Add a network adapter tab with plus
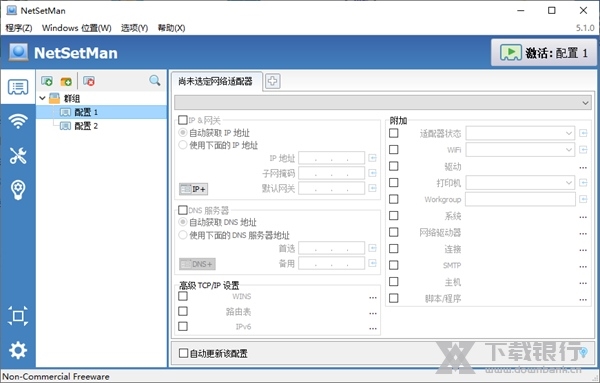Screen dimensions: 600x383 272,81
